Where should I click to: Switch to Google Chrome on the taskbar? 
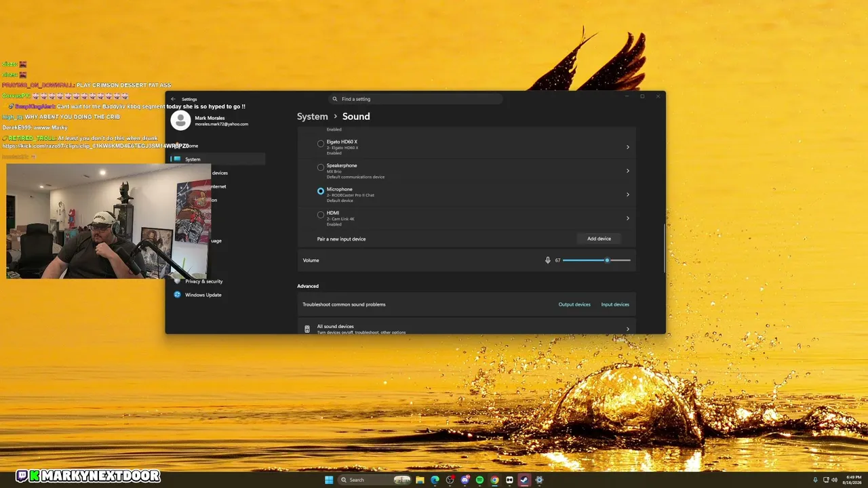[x=494, y=480]
